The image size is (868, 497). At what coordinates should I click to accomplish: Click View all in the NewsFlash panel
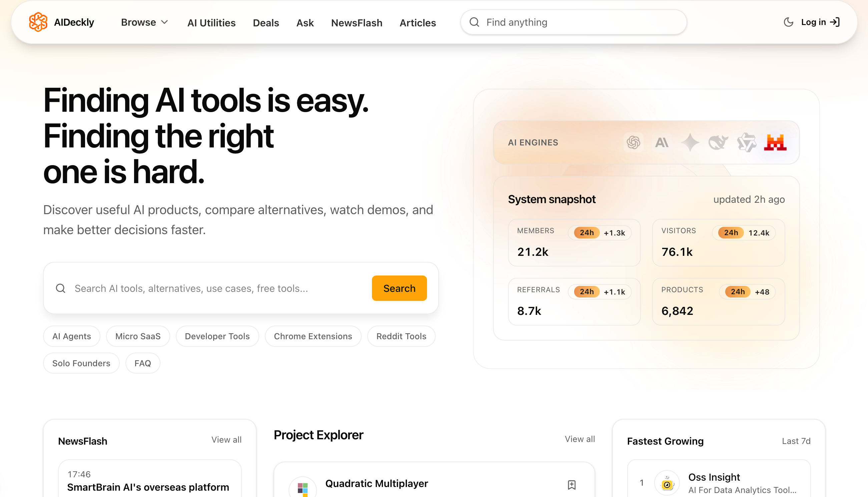click(x=226, y=440)
